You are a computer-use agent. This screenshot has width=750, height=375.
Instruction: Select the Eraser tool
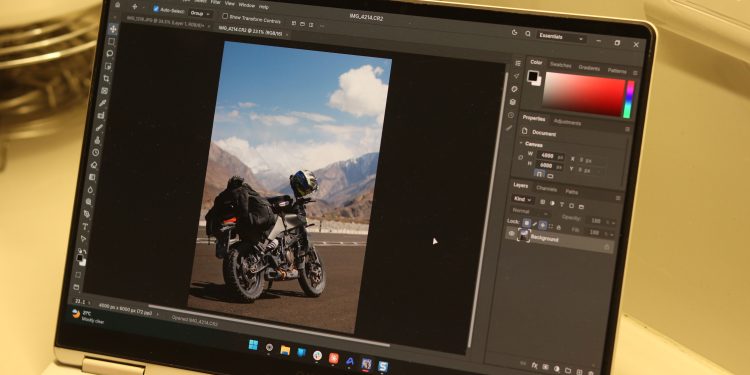pyautogui.click(x=94, y=164)
